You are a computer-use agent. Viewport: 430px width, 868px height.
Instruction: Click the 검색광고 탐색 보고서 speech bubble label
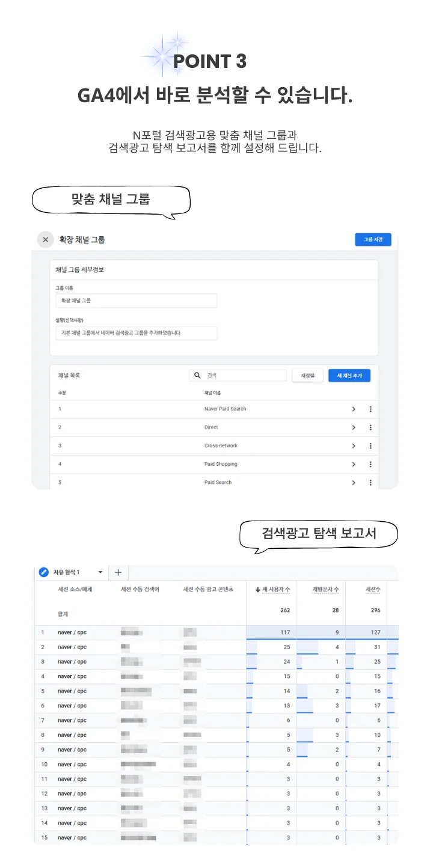pyautogui.click(x=319, y=533)
